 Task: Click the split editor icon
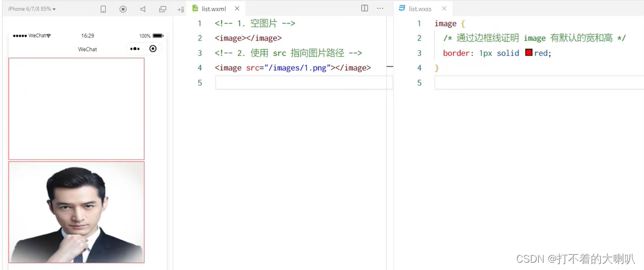(365, 8)
